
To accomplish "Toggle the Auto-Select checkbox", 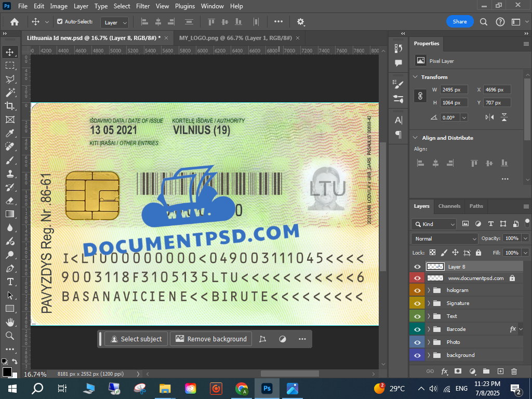I will click(60, 21).
